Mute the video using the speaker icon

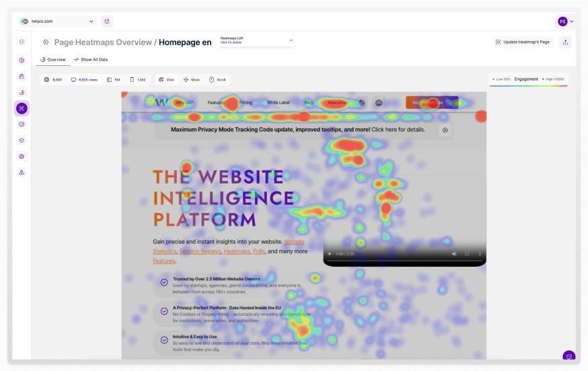coord(454,254)
